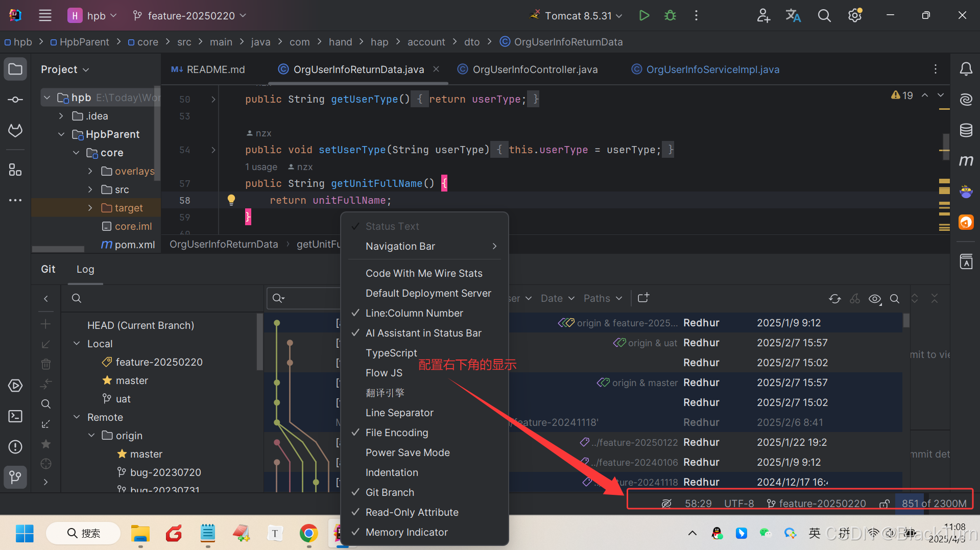Open new Git log tab icon
This screenshot has height=550, width=980.
[x=643, y=298]
